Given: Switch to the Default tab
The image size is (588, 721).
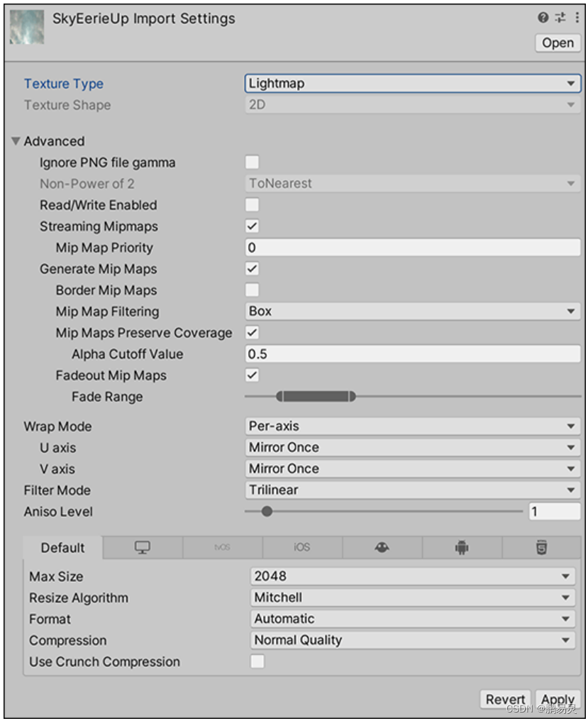Looking at the screenshot, I should 61,547.
